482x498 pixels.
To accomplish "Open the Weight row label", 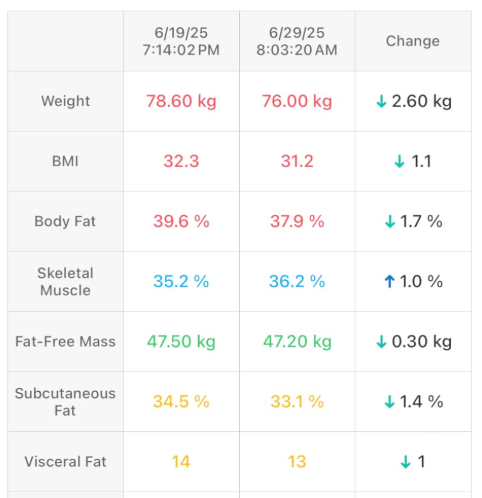I will coord(65,101).
